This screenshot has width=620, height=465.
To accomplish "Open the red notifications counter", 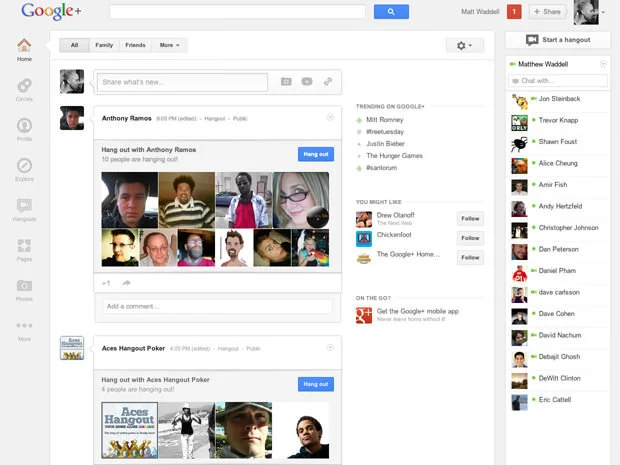I will coord(514,12).
